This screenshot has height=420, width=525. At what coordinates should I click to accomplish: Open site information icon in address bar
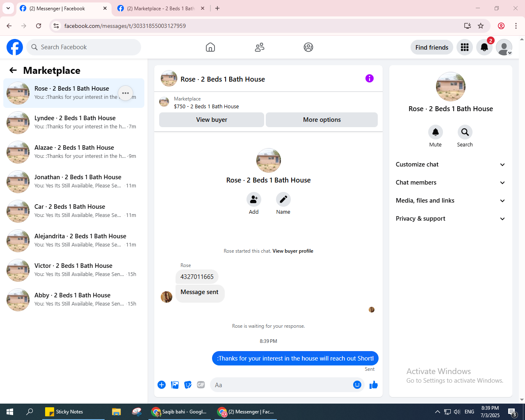click(x=57, y=26)
